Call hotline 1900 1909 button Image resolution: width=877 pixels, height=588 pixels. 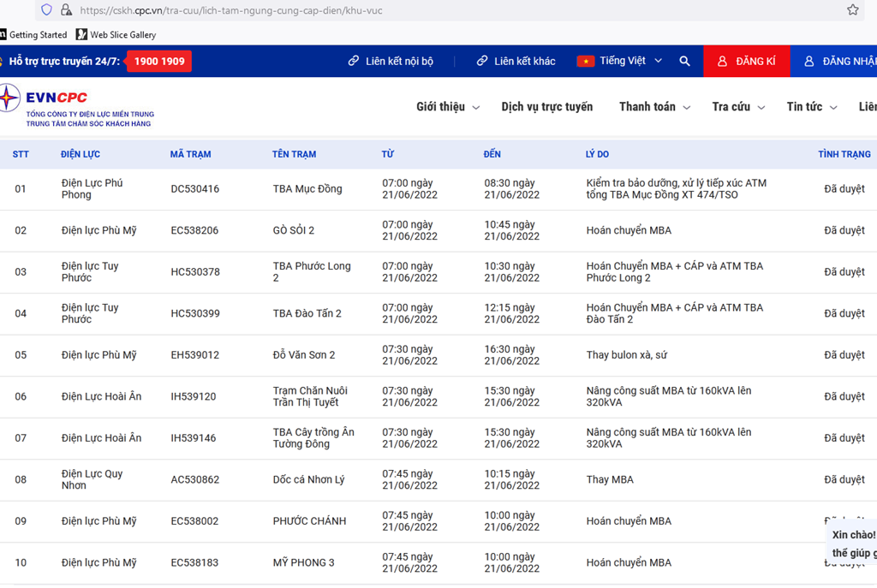[x=158, y=62]
